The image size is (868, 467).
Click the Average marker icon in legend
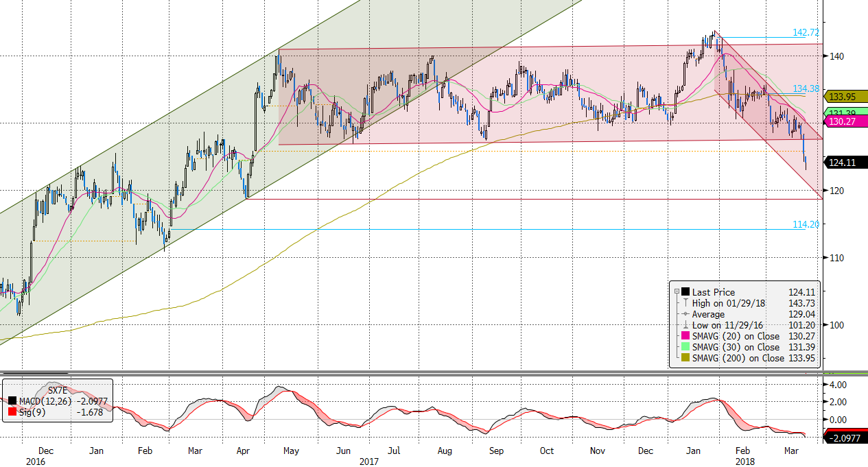(x=685, y=314)
